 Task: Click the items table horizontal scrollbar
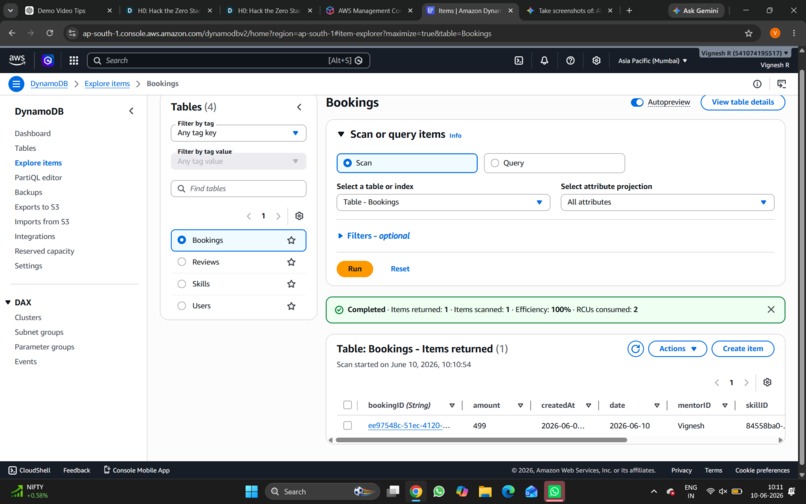pyautogui.click(x=481, y=440)
